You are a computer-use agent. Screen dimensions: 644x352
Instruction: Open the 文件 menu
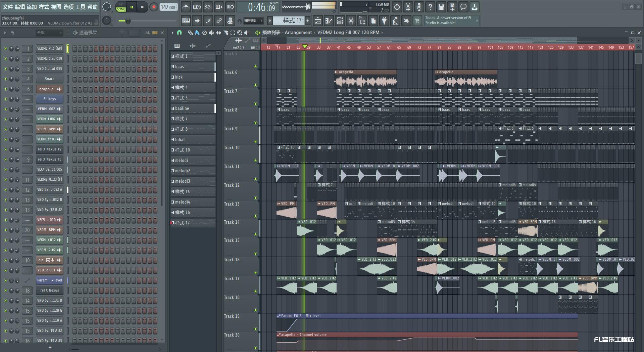tap(7, 7)
